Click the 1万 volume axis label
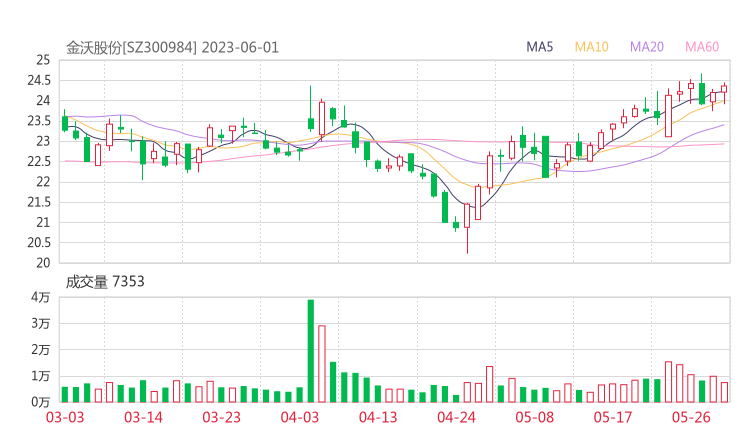 41,376
